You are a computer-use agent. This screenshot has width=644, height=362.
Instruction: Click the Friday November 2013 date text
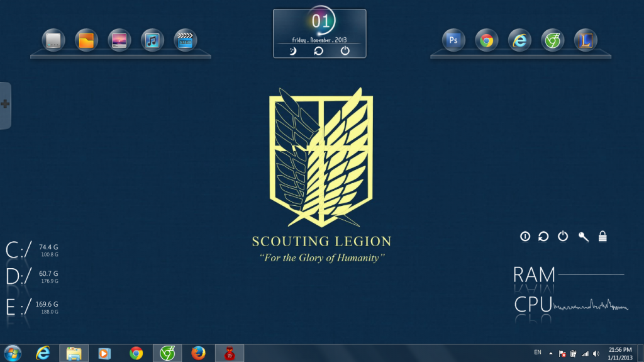tap(319, 40)
